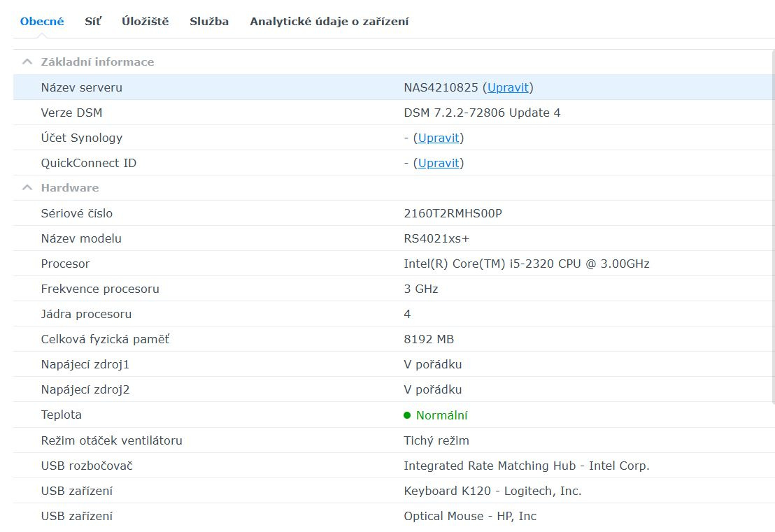Select the Režim otáček ventilátoru row
775x532 pixels.
(210, 440)
